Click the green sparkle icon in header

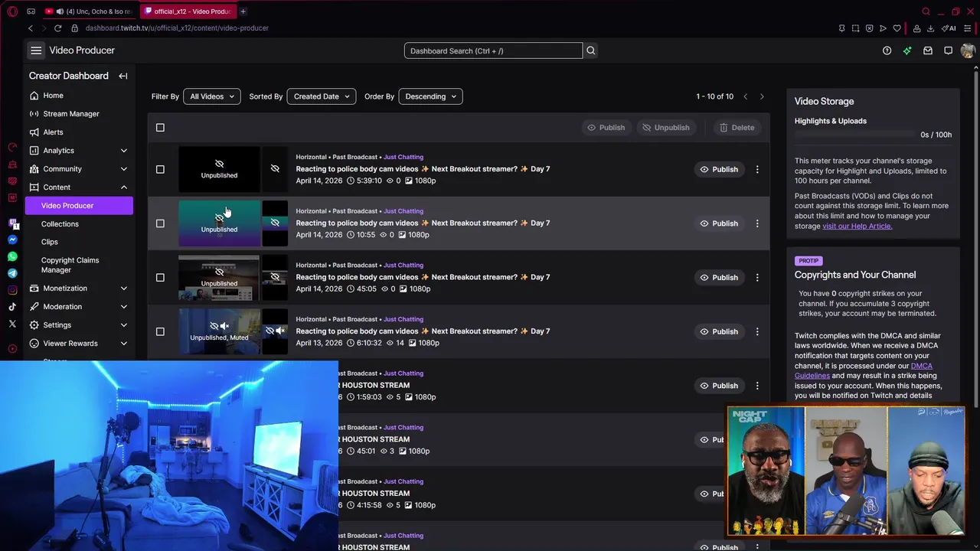(x=907, y=51)
